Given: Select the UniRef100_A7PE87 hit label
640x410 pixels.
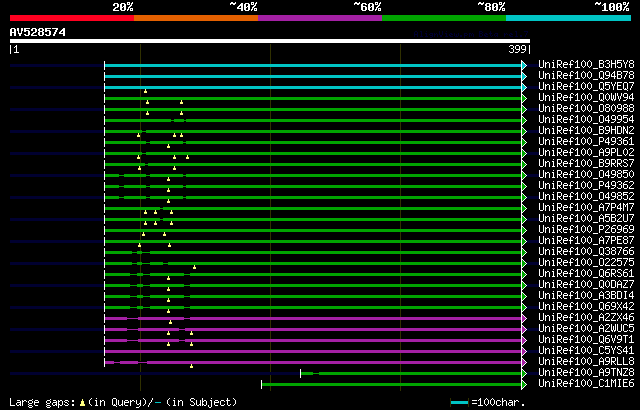Looking at the screenshot, I should click(586, 241).
